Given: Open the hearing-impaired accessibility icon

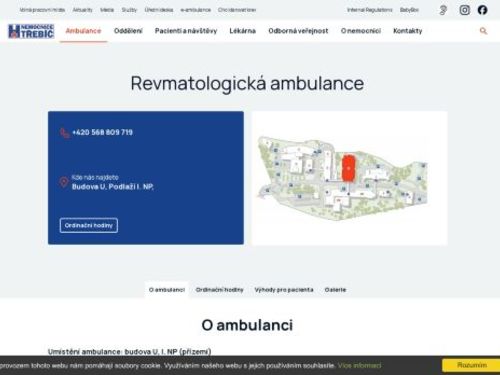Looking at the screenshot, I should click(x=443, y=10).
